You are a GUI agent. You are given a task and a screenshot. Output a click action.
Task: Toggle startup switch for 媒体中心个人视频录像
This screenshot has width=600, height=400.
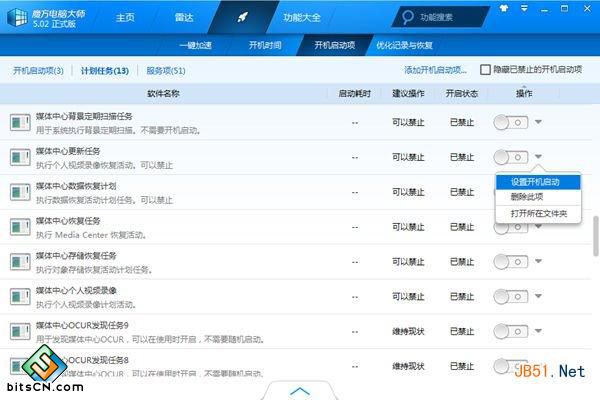point(511,297)
